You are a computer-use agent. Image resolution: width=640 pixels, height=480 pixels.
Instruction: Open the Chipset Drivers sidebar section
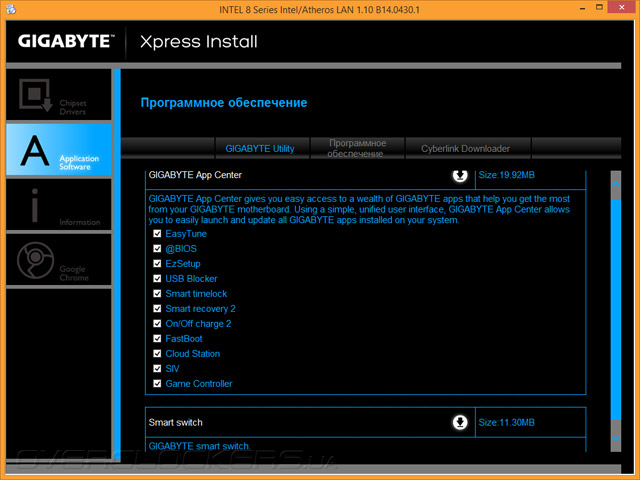point(59,95)
